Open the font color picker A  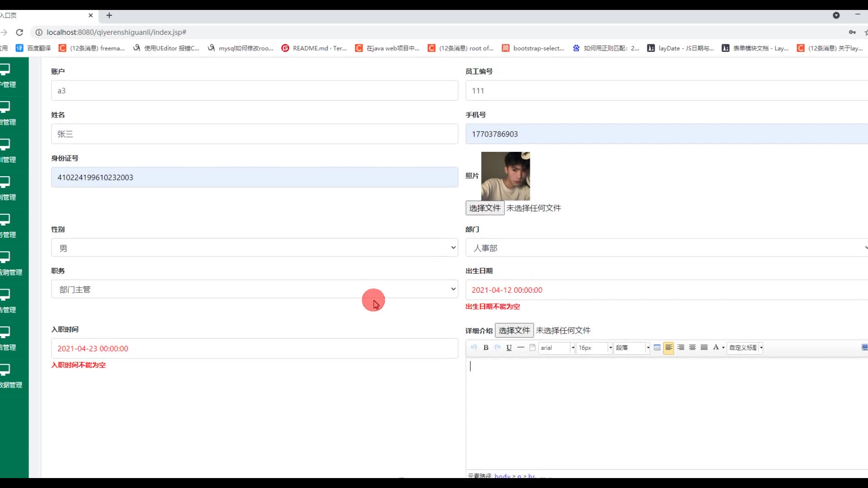[716, 347]
